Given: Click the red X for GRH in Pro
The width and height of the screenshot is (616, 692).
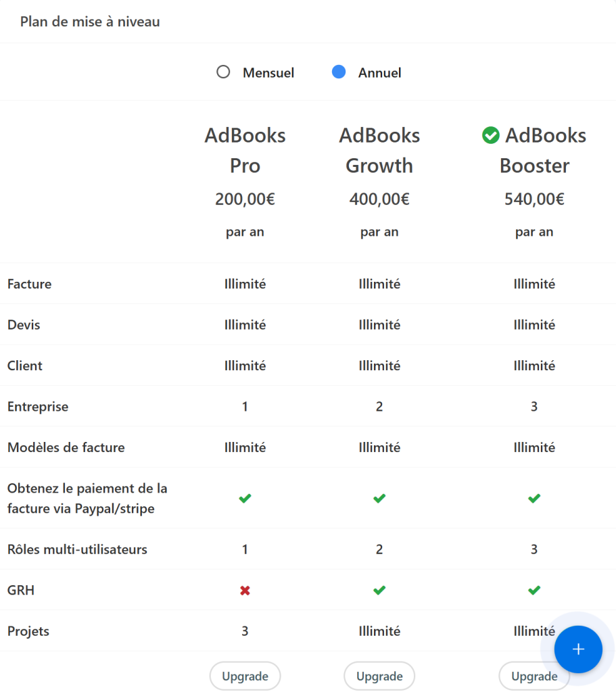Looking at the screenshot, I should point(245,591).
